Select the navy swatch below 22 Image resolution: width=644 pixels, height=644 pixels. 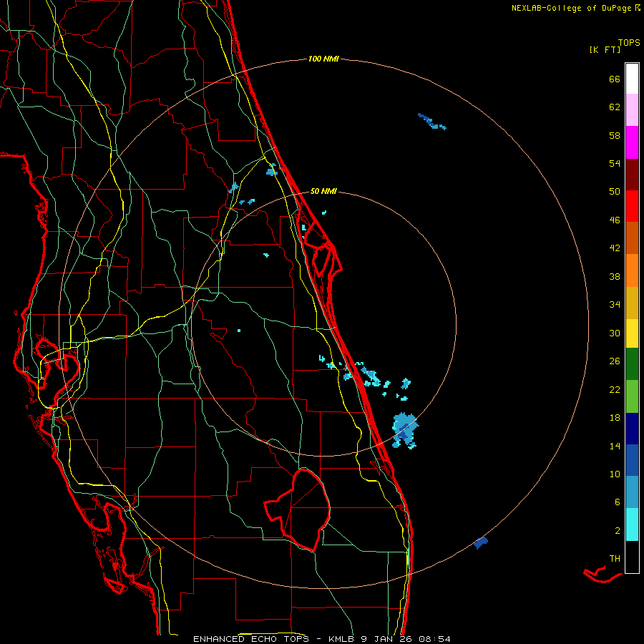pyautogui.click(x=632, y=429)
